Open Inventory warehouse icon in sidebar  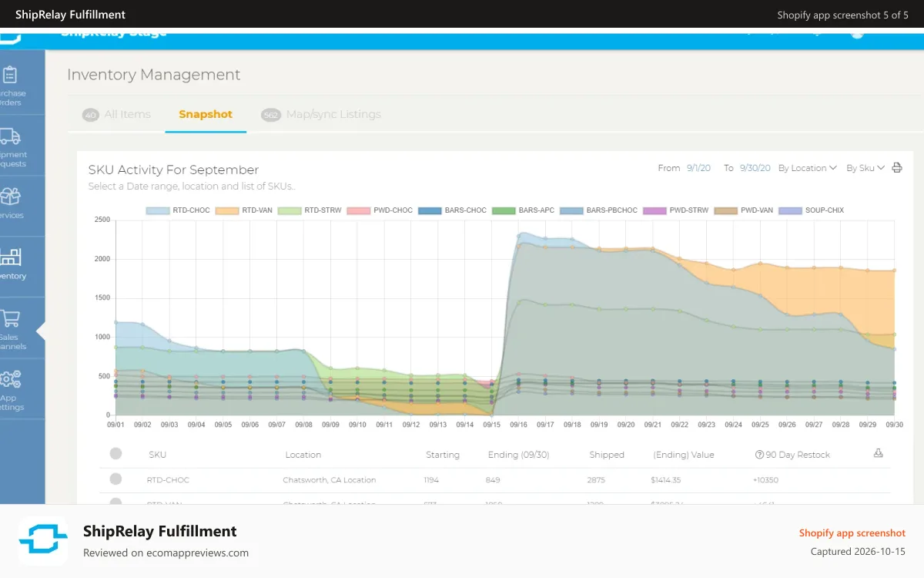coord(10,257)
